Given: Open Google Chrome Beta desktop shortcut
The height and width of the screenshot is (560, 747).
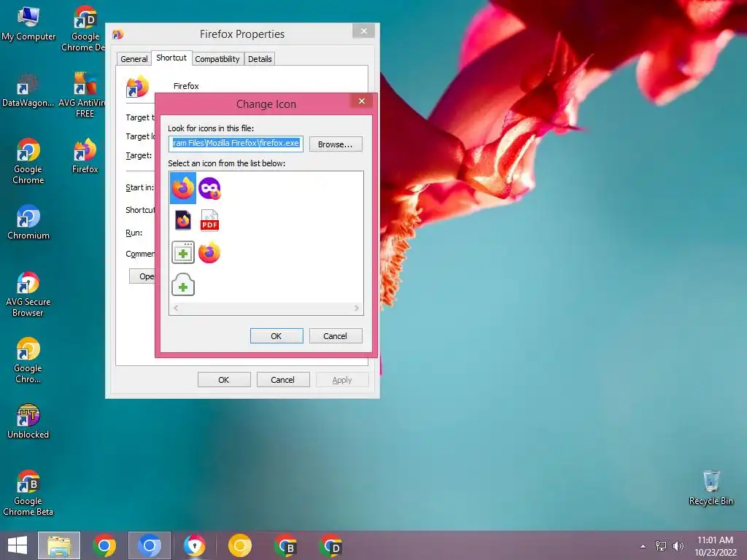Looking at the screenshot, I should [28, 493].
